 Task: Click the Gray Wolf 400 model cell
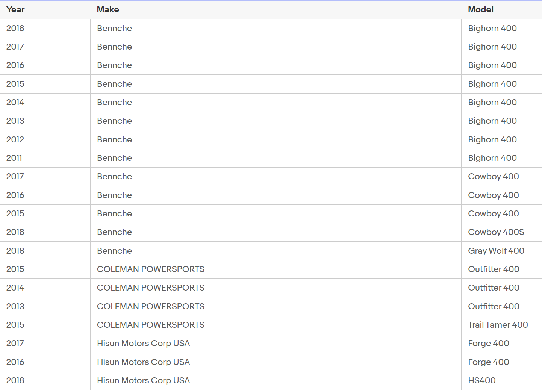coord(496,251)
